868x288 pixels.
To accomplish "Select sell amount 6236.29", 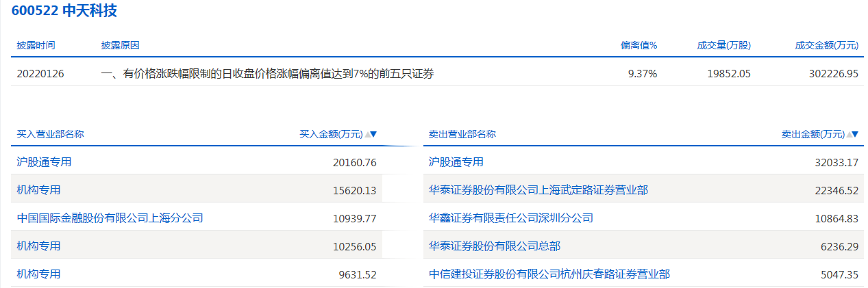I will pos(839,246).
